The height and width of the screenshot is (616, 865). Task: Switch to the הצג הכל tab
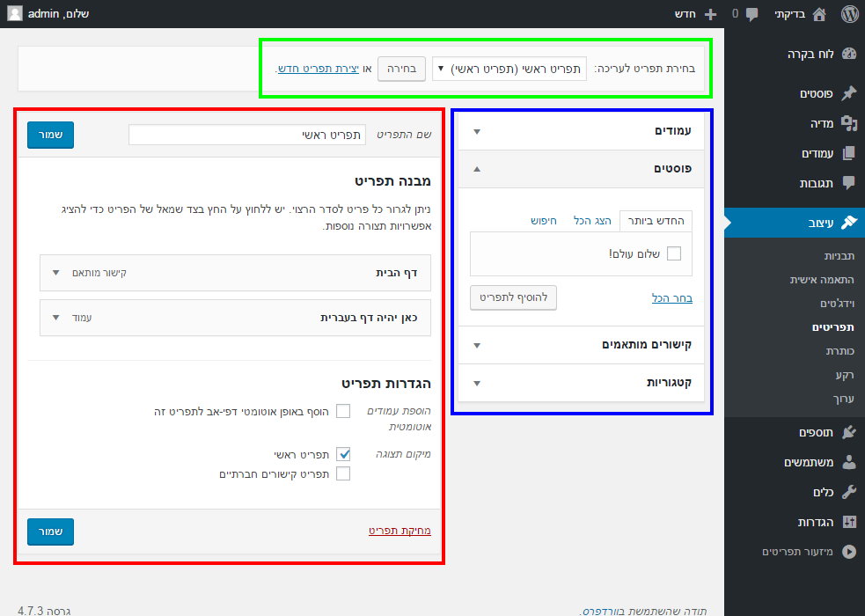(592, 221)
